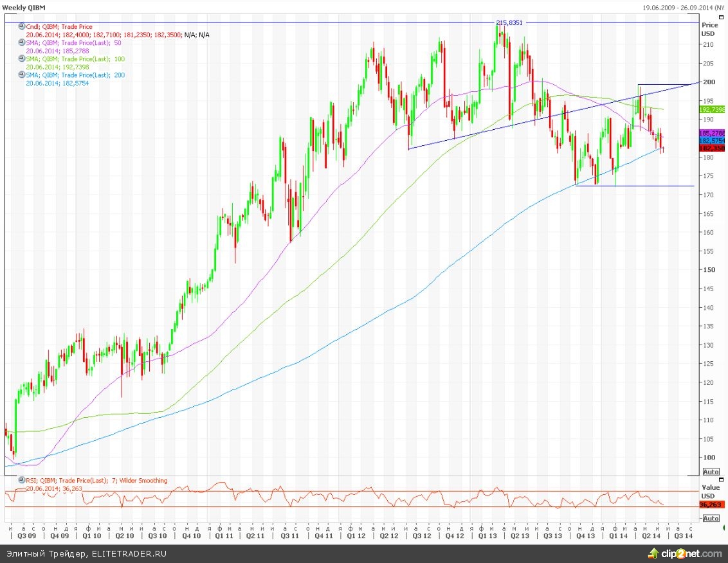
Task: Click the 'Weekly QIBM' chart title
Action: [x=24, y=8]
